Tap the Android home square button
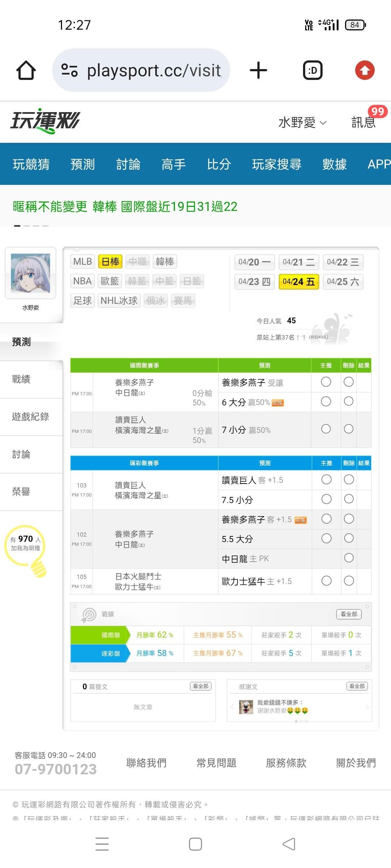This screenshot has height=868, width=391. [x=195, y=844]
